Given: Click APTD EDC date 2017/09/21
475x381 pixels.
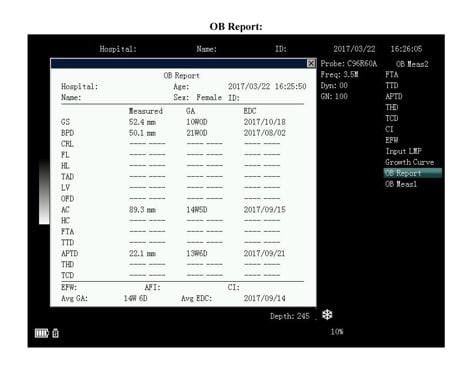Looking at the screenshot, I should click(x=265, y=254).
